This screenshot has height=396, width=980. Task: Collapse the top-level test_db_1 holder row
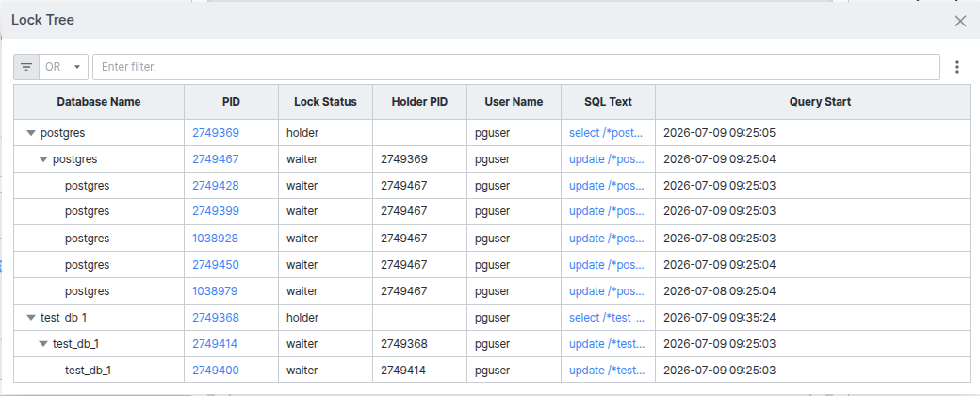click(30, 318)
